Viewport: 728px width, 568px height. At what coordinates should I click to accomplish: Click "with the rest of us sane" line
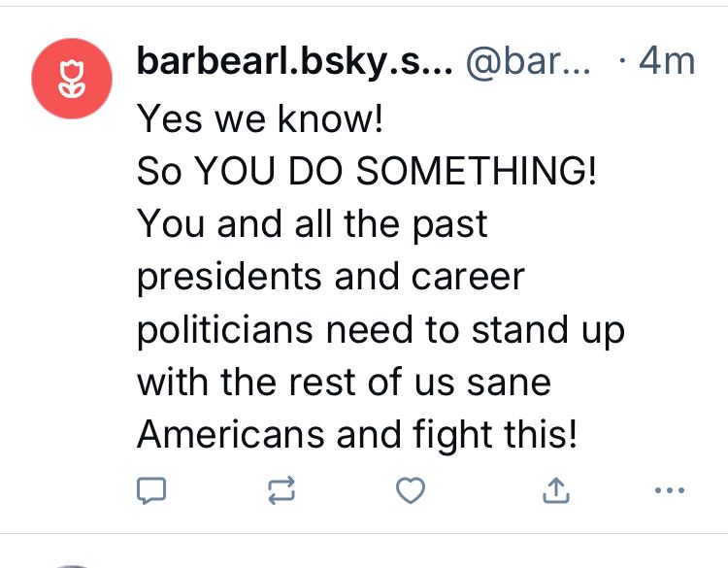[x=344, y=383]
